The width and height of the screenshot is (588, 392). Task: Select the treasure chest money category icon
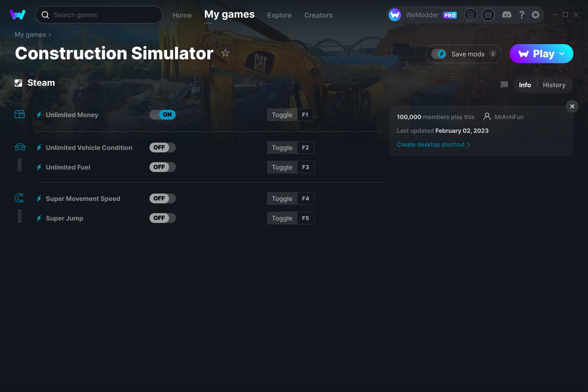[20, 114]
